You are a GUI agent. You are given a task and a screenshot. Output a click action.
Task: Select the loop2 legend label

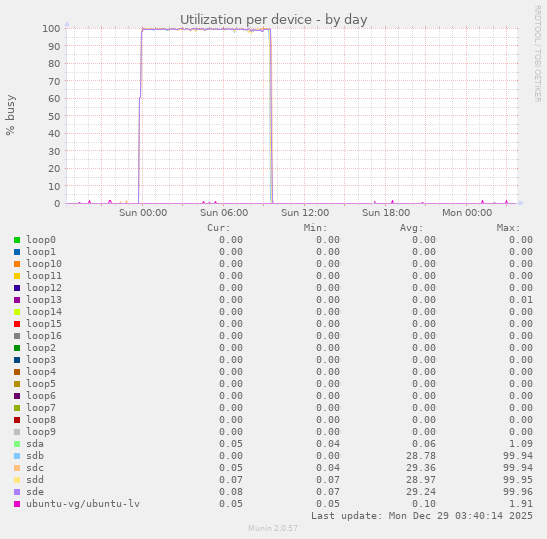pos(41,348)
